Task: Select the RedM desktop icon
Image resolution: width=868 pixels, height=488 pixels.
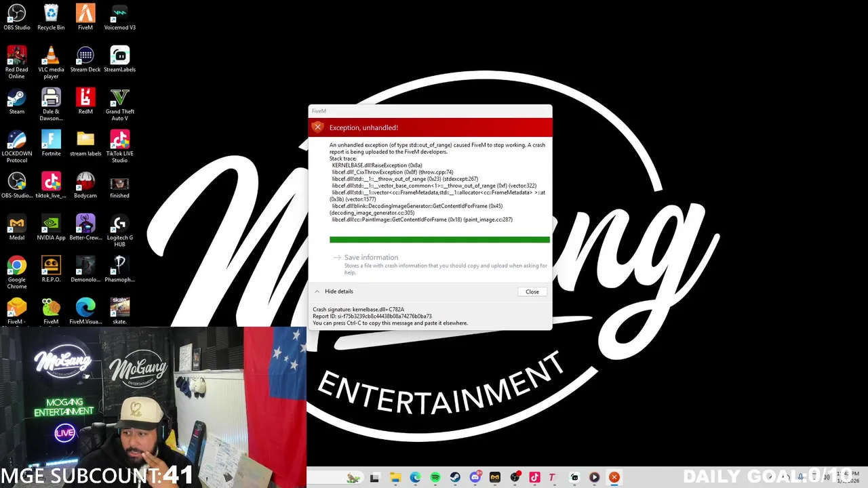Action: pos(85,102)
